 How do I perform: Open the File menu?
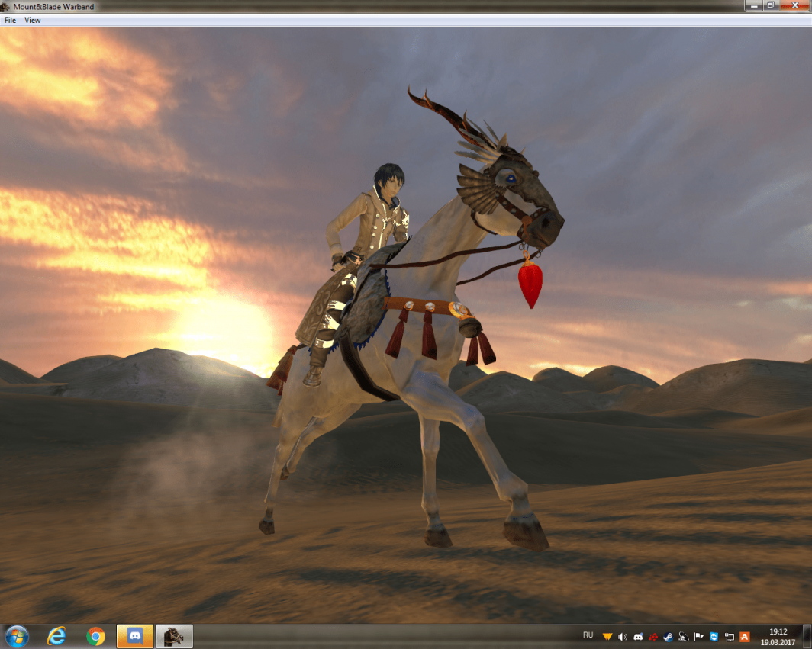10,21
